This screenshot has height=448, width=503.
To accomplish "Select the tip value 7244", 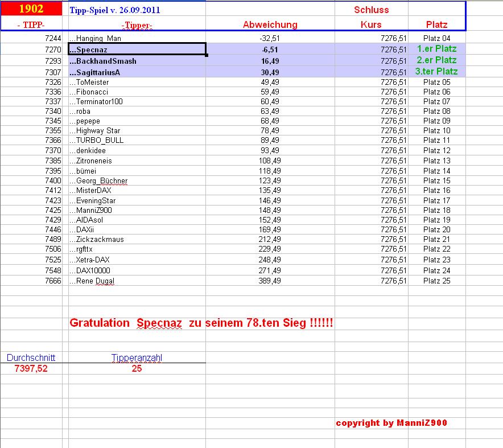I will pyautogui.click(x=53, y=39).
